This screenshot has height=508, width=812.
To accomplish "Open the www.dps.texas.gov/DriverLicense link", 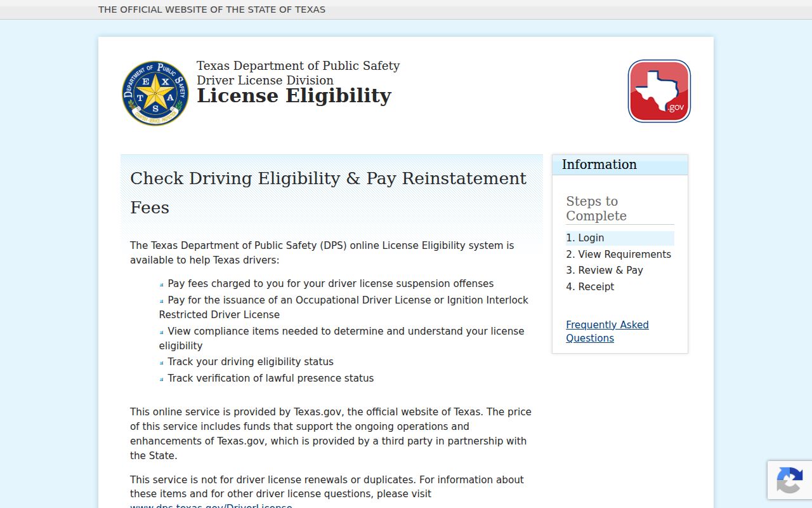I will pyautogui.click(x=211, y=507).
